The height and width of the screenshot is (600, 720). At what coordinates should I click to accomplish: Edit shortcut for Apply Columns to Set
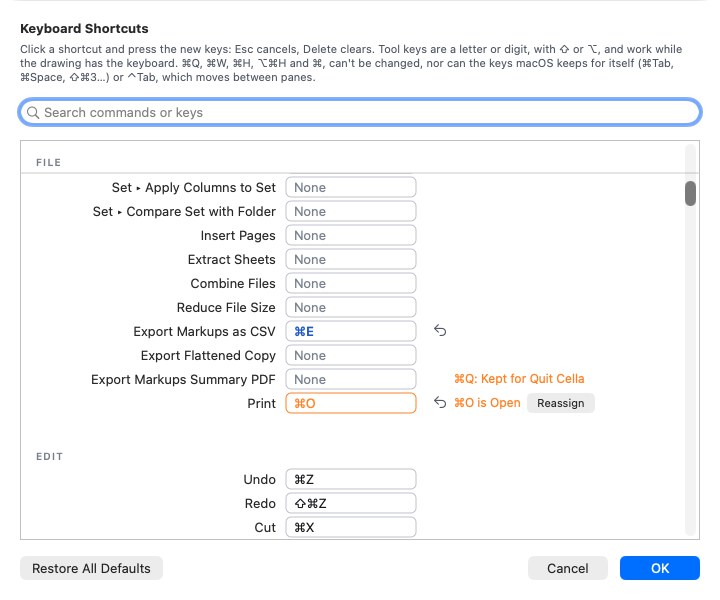coord(351,187)
